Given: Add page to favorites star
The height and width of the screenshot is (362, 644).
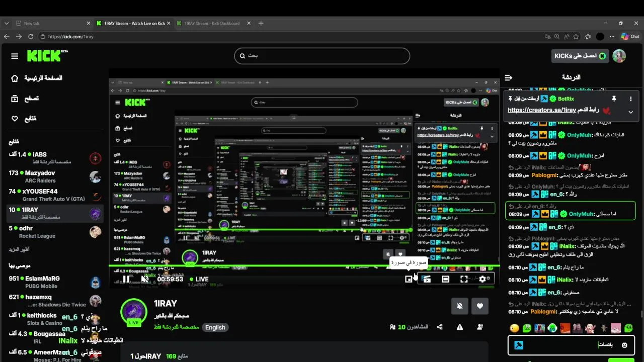Looking at the screenshot, I should pos(576,37).
